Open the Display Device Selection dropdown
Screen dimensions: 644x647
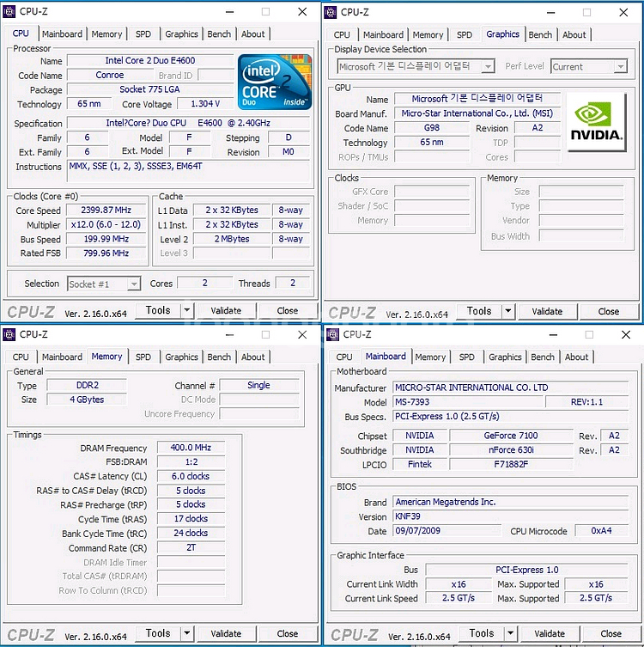tap(488, 66)
